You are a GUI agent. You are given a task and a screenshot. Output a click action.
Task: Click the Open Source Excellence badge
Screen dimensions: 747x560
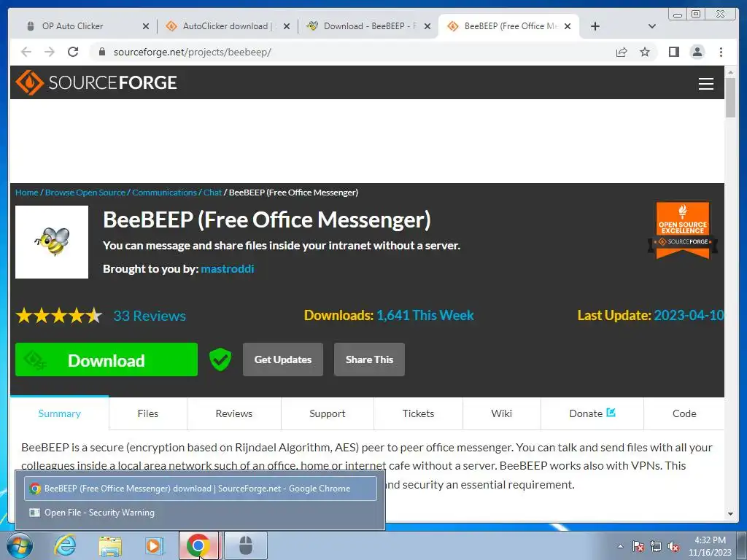point(683,230)
